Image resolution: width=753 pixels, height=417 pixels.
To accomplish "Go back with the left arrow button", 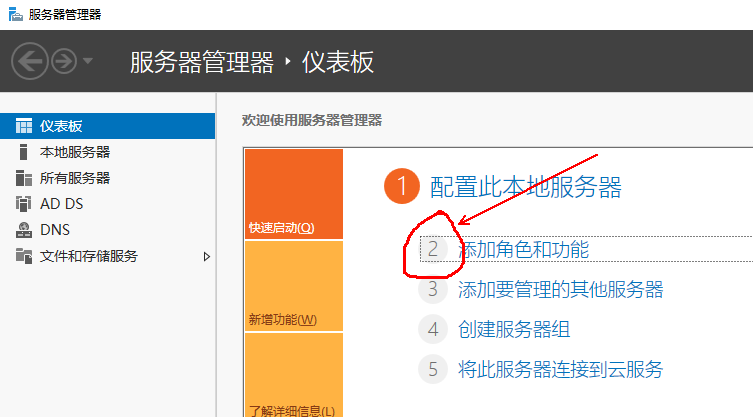I will (x=30, y=61).
